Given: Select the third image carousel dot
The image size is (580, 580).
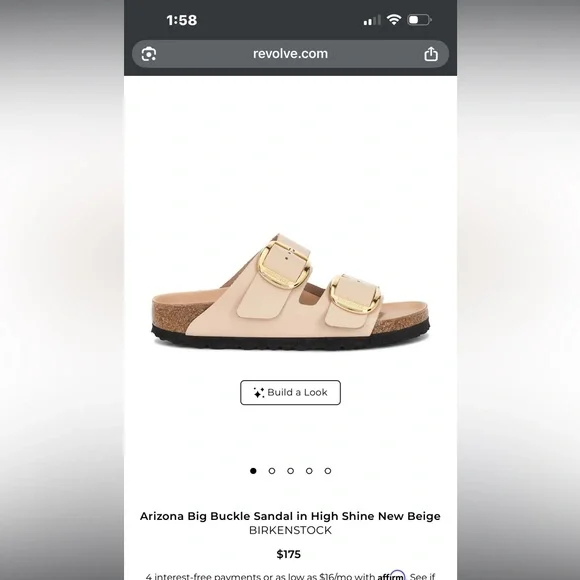Looking at the screenshot, I should coord(290,471).
